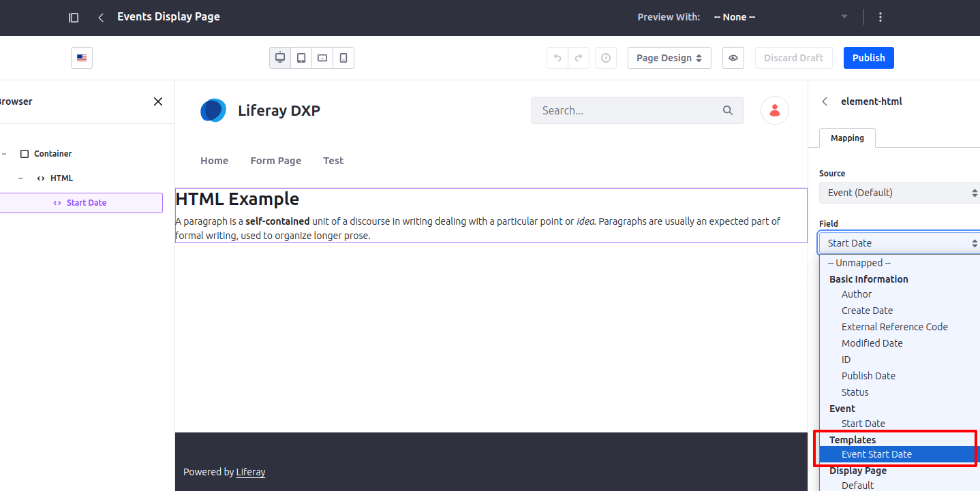Go back using the header arrow
Viewport: 980px width, 491px height.
[101, 18]
